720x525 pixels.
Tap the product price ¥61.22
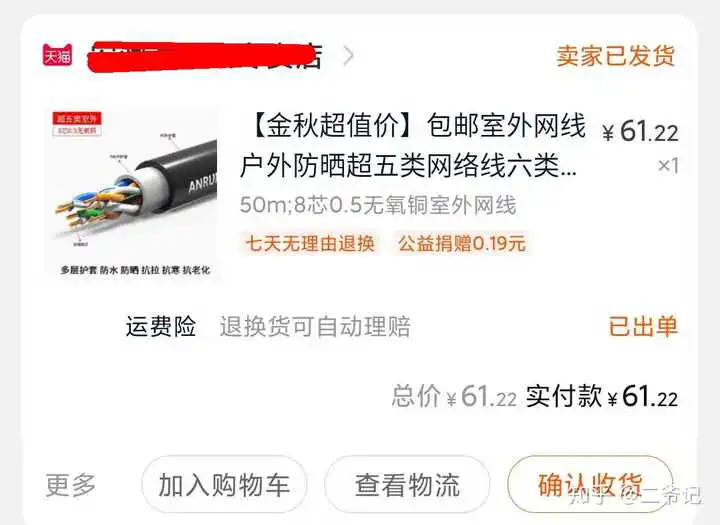click(640, 131)
